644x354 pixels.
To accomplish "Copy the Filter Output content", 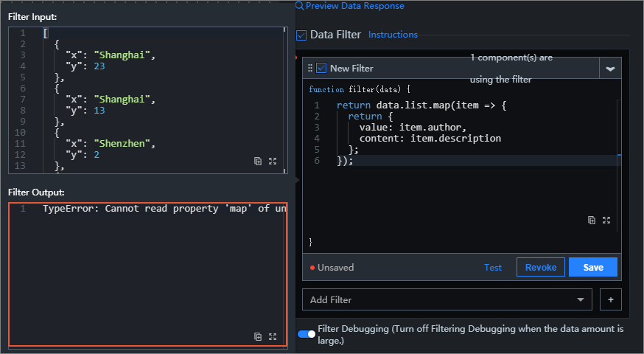I will 258,336.
